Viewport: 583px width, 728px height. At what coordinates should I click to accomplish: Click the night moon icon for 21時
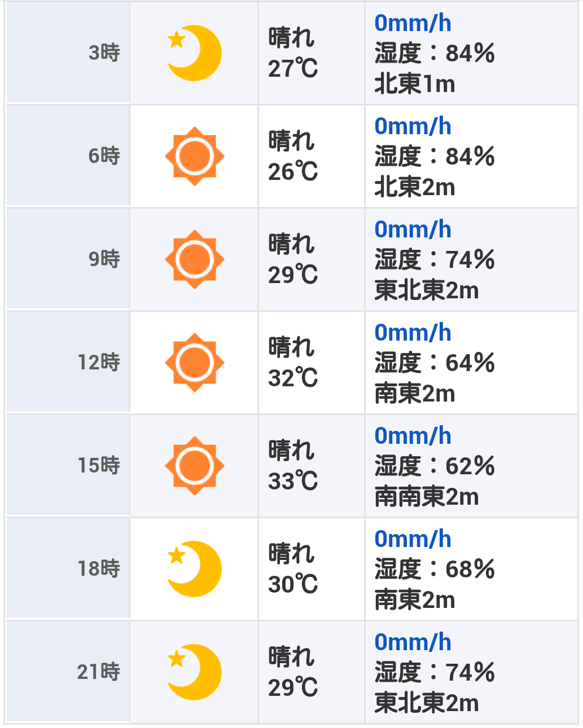[195, 672]
